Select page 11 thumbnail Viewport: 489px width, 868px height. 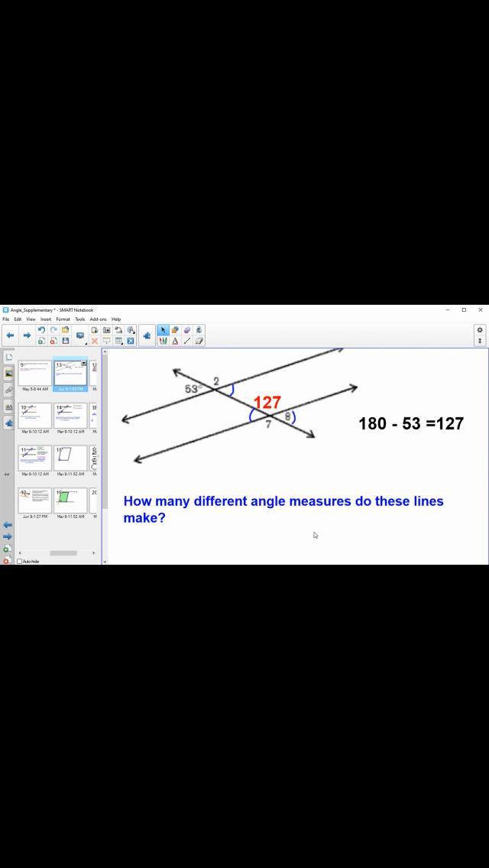tap(34, 458)
